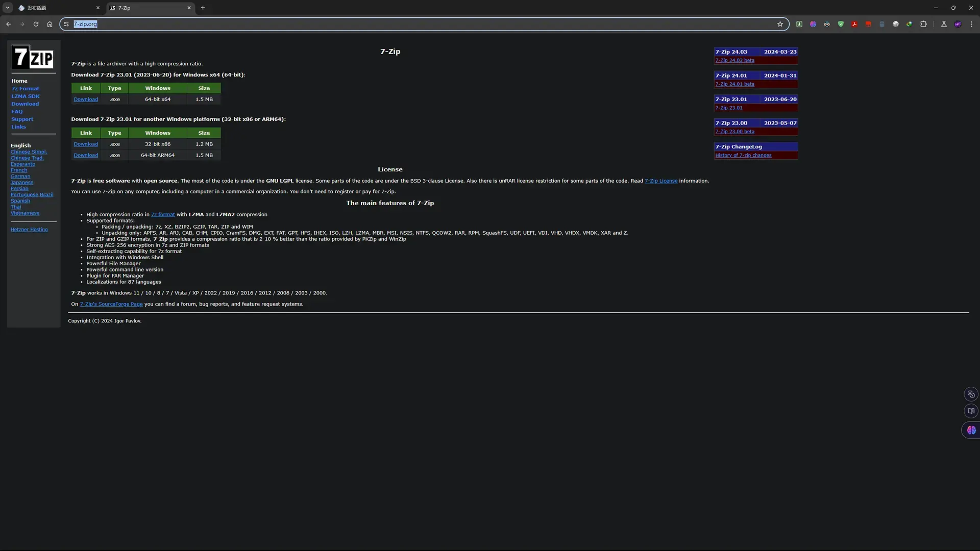
Task: Open the 7-Zip 23.01 release link
Action: coord(728,108)
